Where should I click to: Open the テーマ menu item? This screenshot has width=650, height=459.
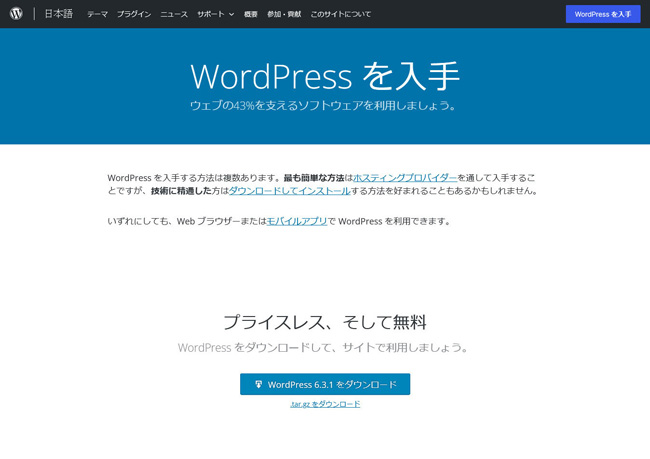point(97,14)
